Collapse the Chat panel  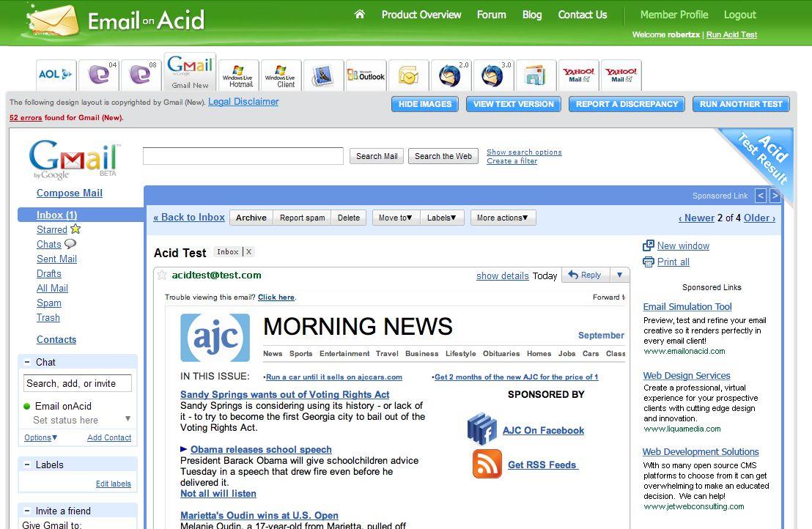(27, 362)
